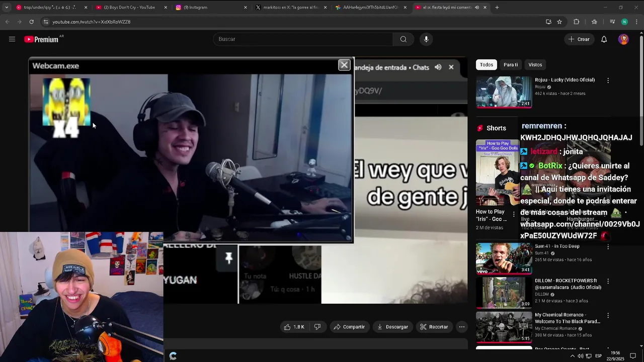This screenshot has width=644, height=362.
Task: Open the network status tray icon
Action: tap(589, 356)
